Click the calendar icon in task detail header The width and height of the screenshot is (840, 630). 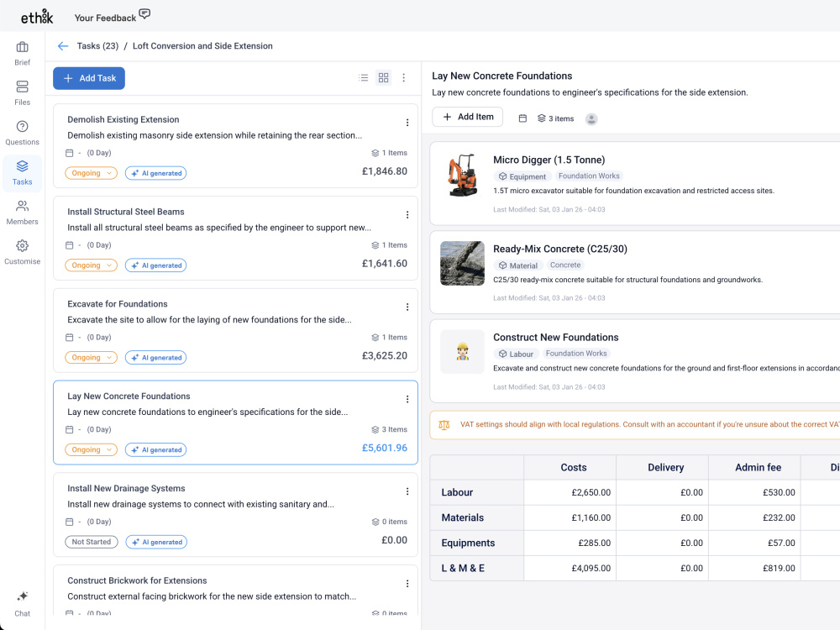522,118
